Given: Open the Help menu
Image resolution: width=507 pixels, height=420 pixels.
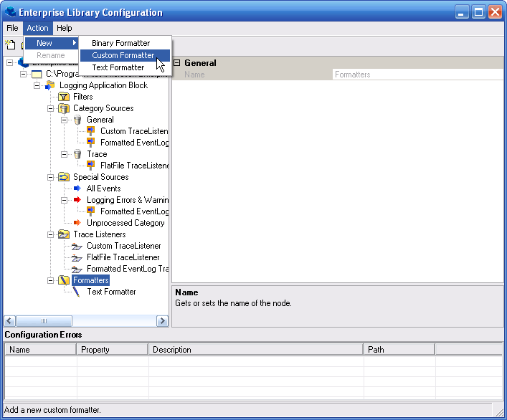Looking at the screenshot, I should click(65, 28).
